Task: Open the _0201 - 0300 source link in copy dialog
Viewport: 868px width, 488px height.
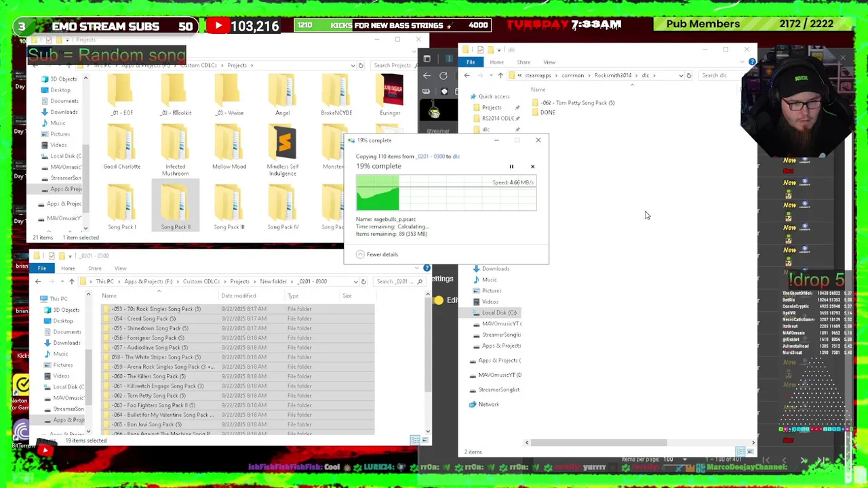Action: (431, 157)
